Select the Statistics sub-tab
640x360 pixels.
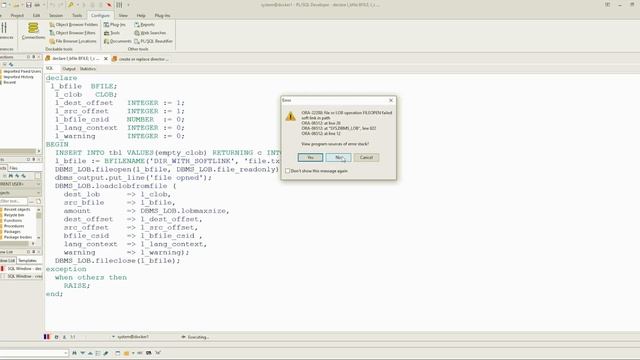pyautogui.click(x=88, y=69)
